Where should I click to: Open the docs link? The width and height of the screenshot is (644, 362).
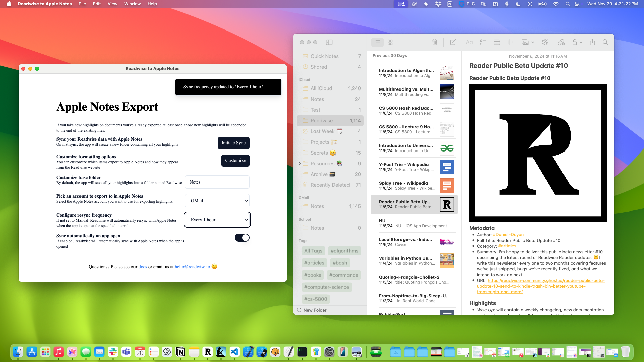[x=143, y=267]
